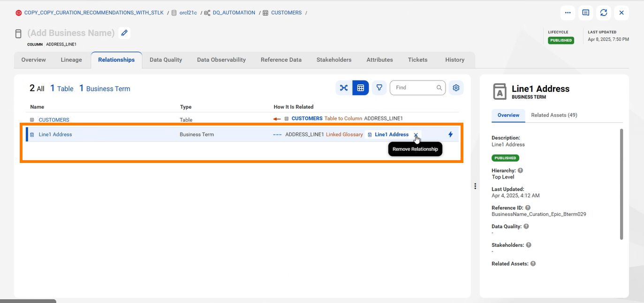Switch to graph view of relationships

tap(344, 88)
